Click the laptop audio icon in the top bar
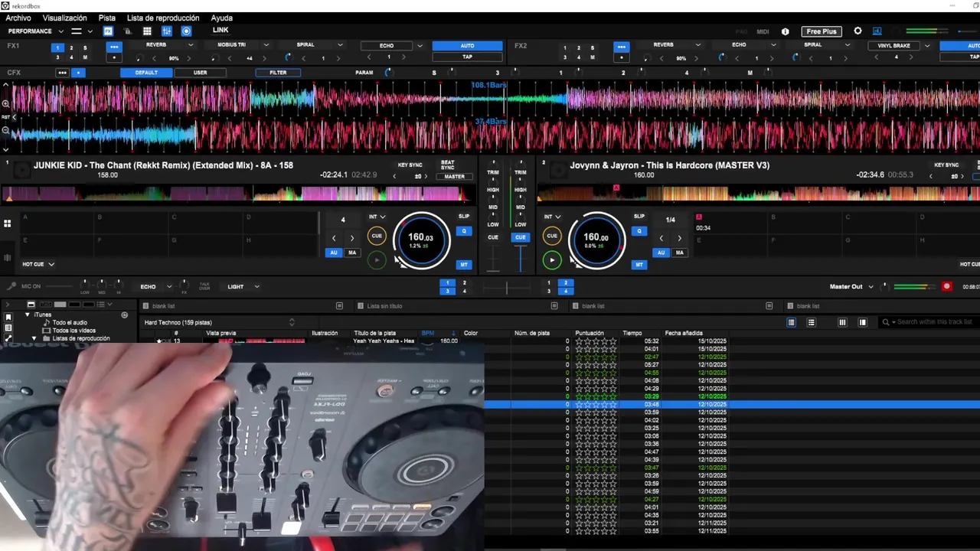 click(877, 31)
